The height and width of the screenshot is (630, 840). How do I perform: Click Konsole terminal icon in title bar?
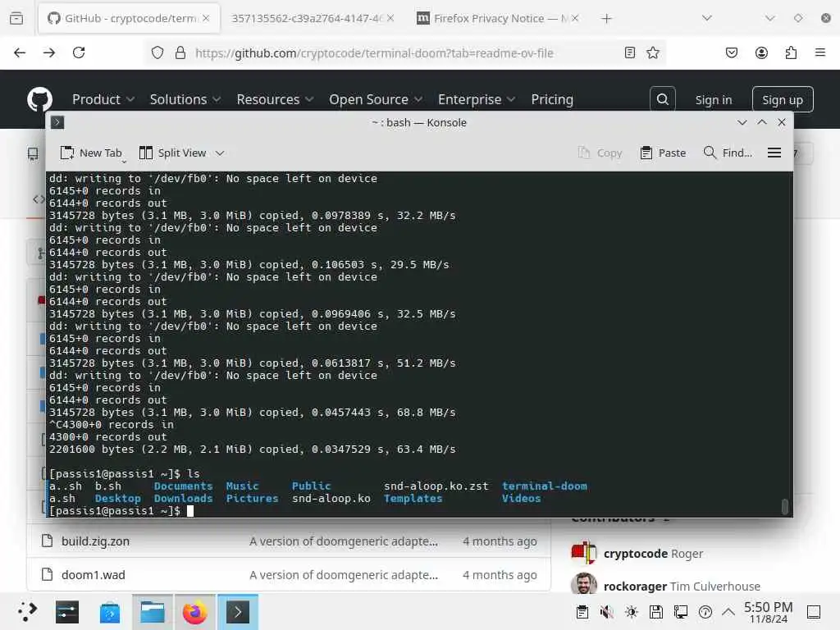click(x=57, y=123)
